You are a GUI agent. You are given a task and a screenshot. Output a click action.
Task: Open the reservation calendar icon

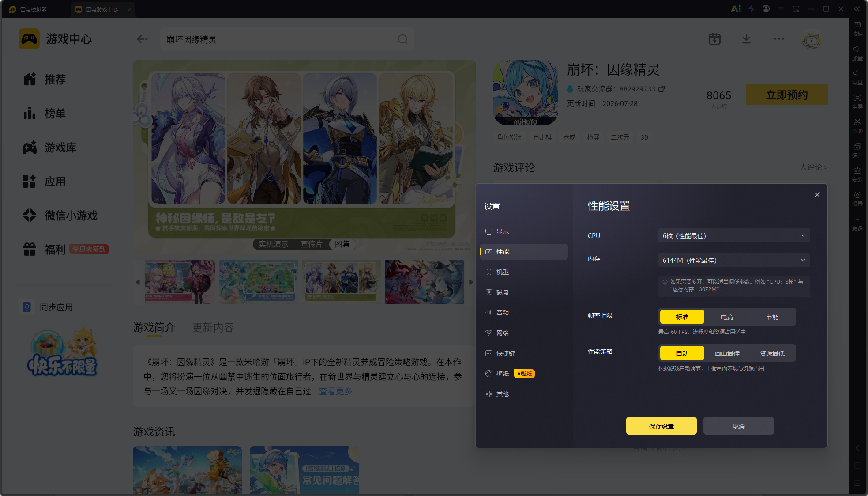714,39
